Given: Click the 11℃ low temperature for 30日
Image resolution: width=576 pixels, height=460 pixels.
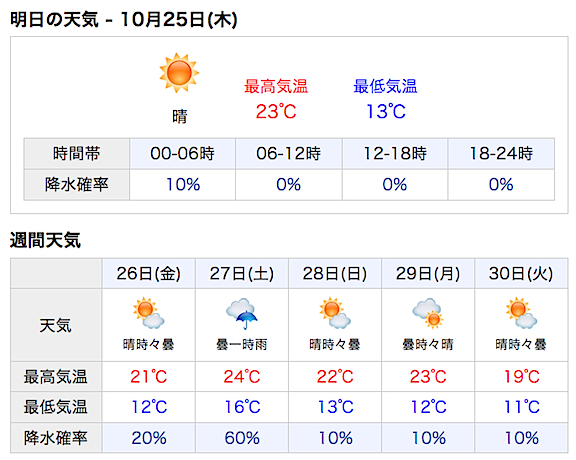Looking at the screenshot, I should (522, 407).
